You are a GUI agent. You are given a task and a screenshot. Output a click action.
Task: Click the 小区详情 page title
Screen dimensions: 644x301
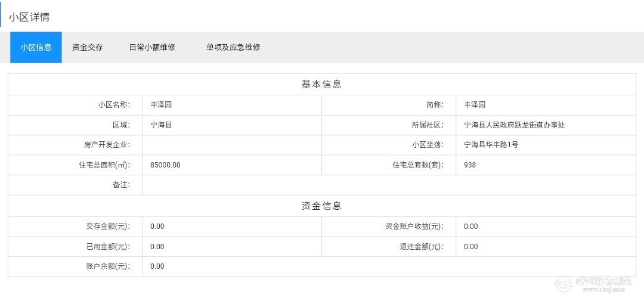pos(29,17)
